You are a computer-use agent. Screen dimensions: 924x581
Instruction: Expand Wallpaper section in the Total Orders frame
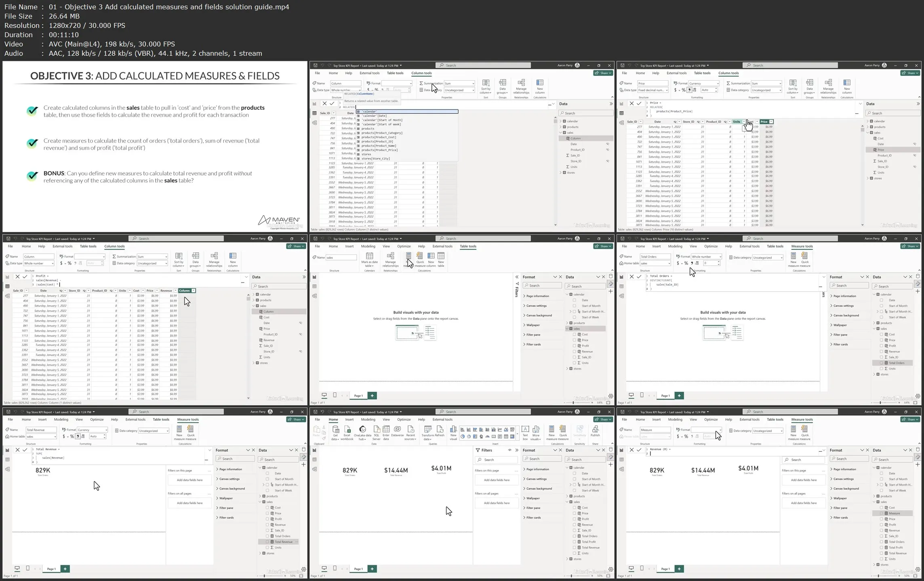832,325
